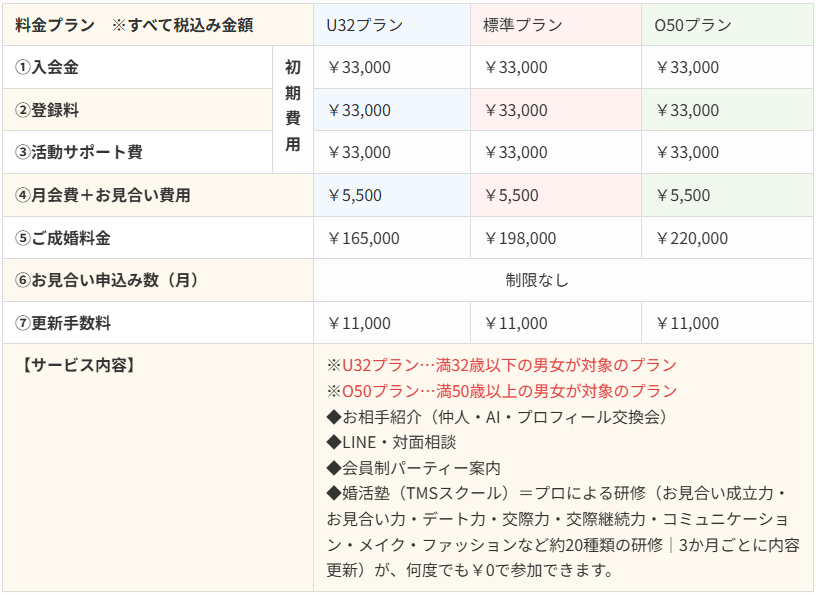This screenshot has height=595, width=816.
Task: Click the 料金プラン table title cell
Action: click(158, 25)
